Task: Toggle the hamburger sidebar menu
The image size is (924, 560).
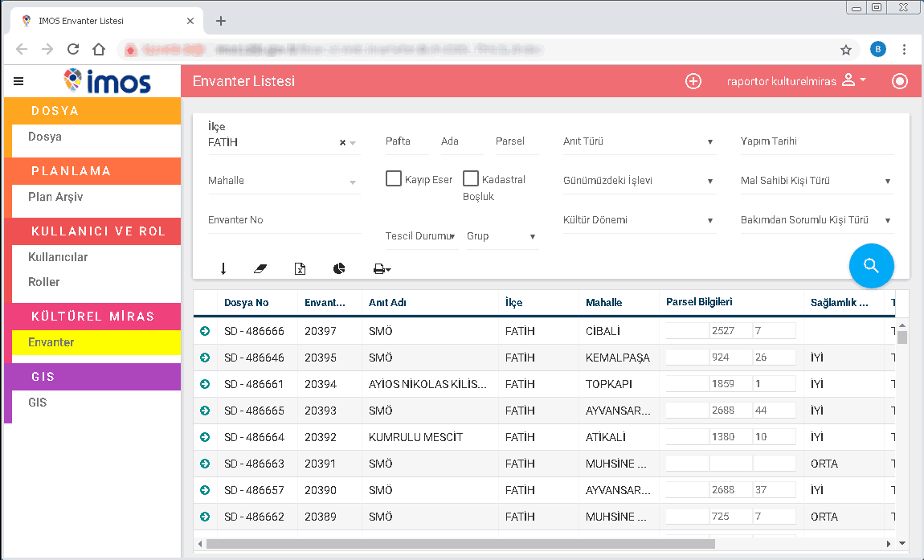Action: tap(18, 81)
